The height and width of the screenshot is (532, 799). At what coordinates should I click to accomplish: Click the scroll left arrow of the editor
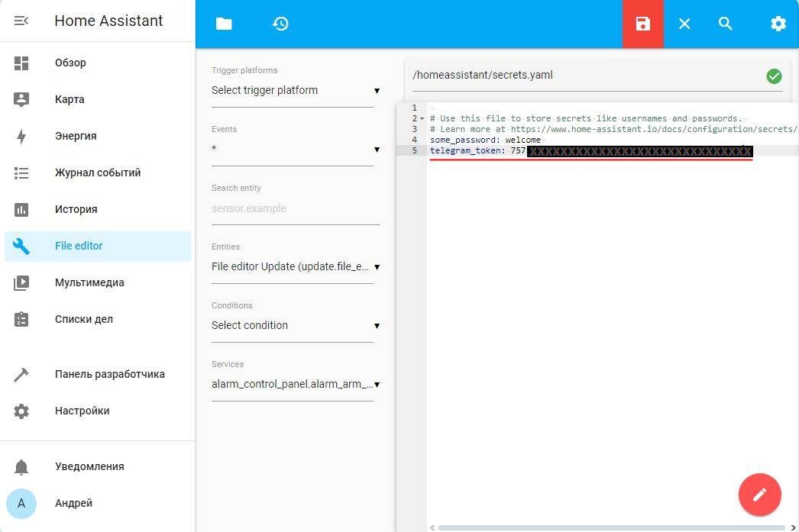432,528
